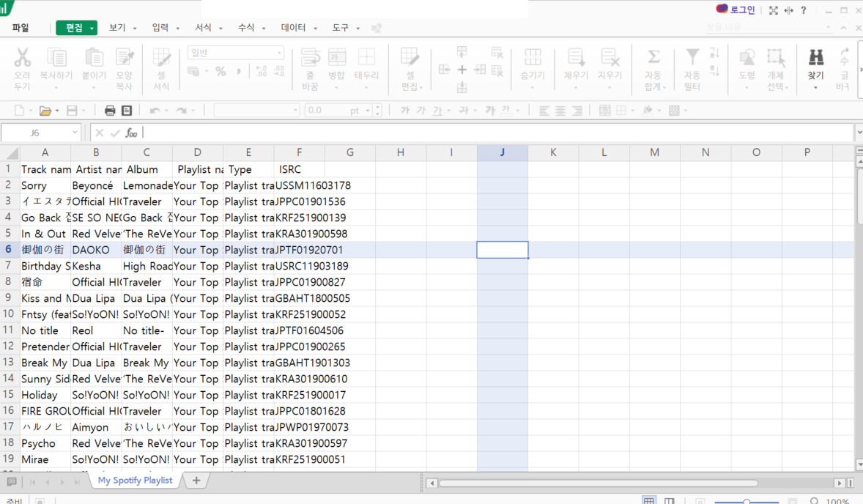Click the Shapes (도형) icon
This screenshot has width=863, height=504.
pos(747,57)
